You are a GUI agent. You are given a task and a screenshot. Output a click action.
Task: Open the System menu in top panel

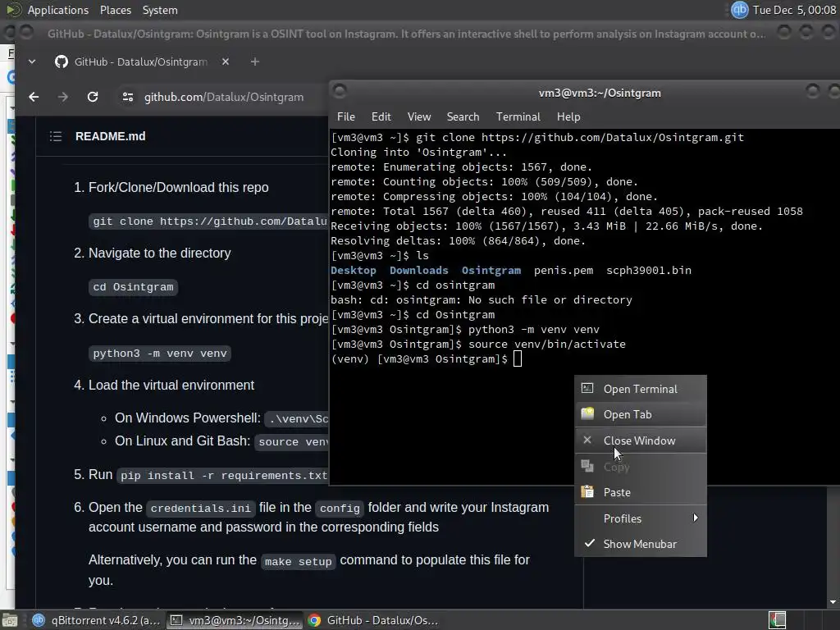coord(160,10)
